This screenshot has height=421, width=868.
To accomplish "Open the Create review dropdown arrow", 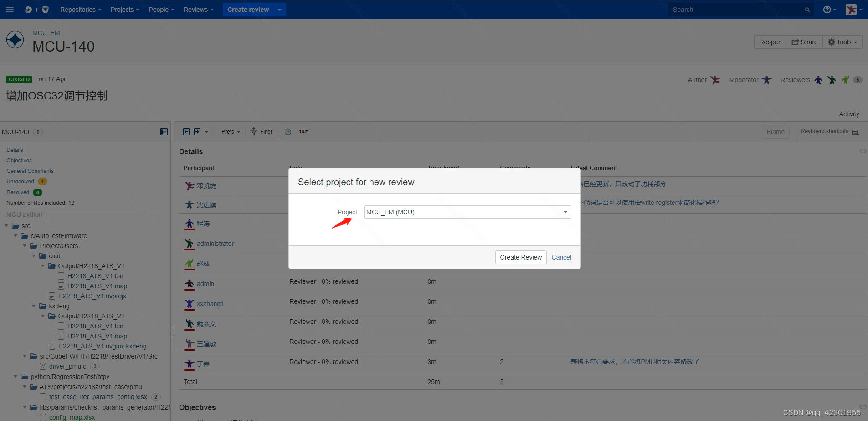I will (x=280, y=10).
